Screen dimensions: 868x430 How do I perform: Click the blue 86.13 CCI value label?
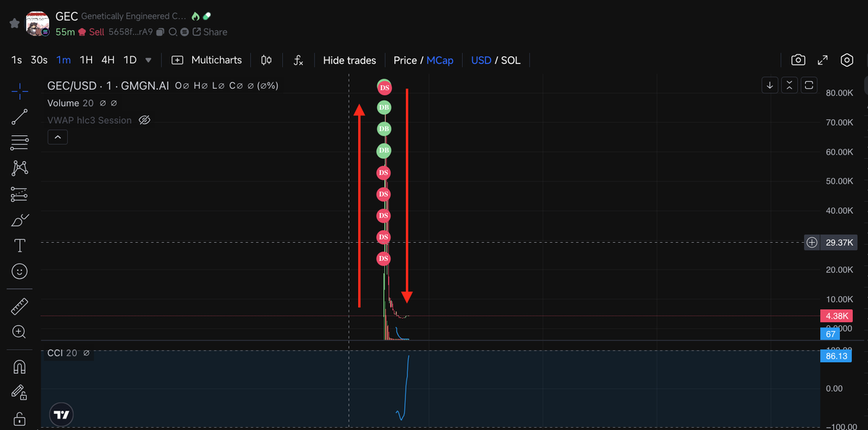pyautogui.click(x=835, y=356)
